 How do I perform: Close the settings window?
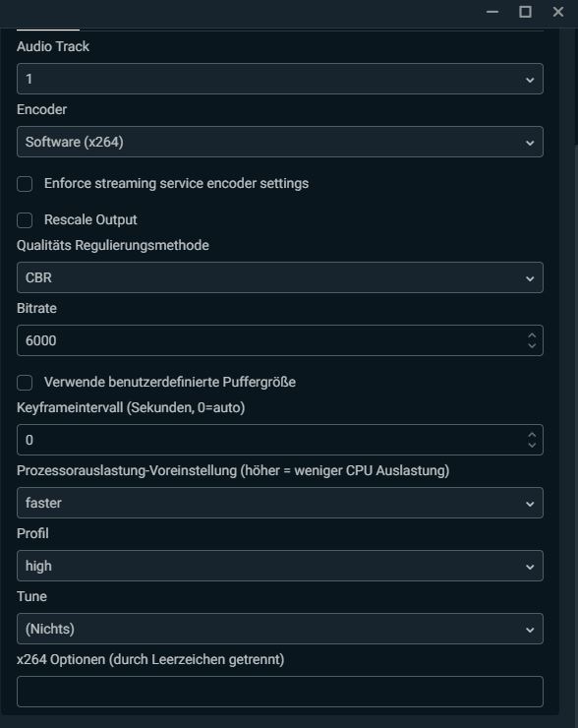pos(558,12)
